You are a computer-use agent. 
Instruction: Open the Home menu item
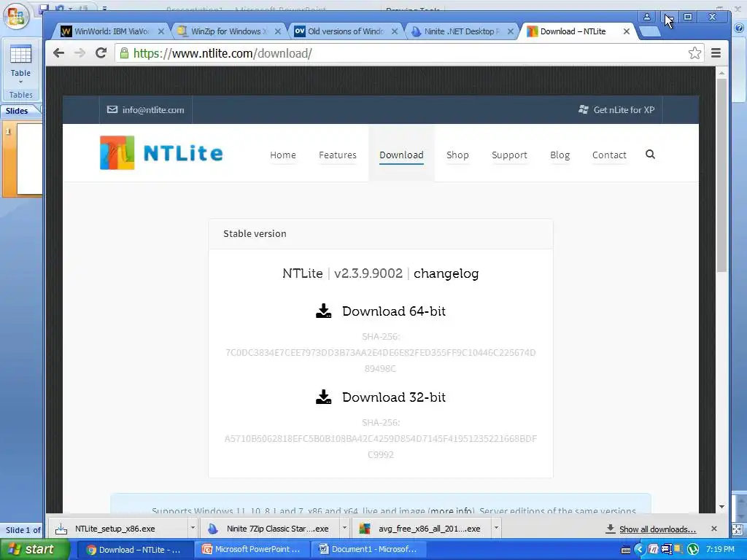click(283, 155)
